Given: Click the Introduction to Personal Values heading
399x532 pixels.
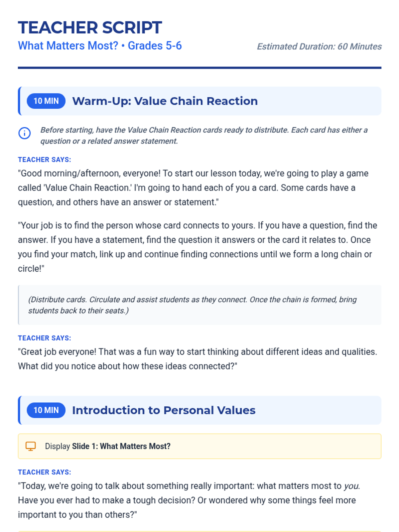Looking at the screenshot, I should (164, 410).
